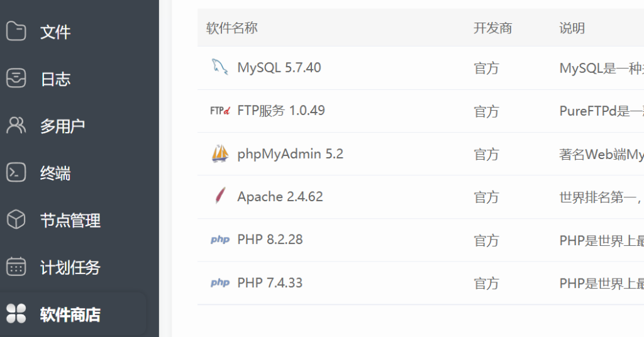Open the PHP 8.2.28 entry
644x337 pixels.
[270, 240]
